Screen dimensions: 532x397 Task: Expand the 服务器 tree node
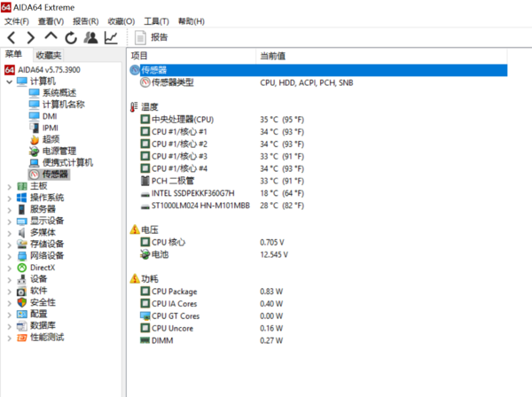coord(9,210)
